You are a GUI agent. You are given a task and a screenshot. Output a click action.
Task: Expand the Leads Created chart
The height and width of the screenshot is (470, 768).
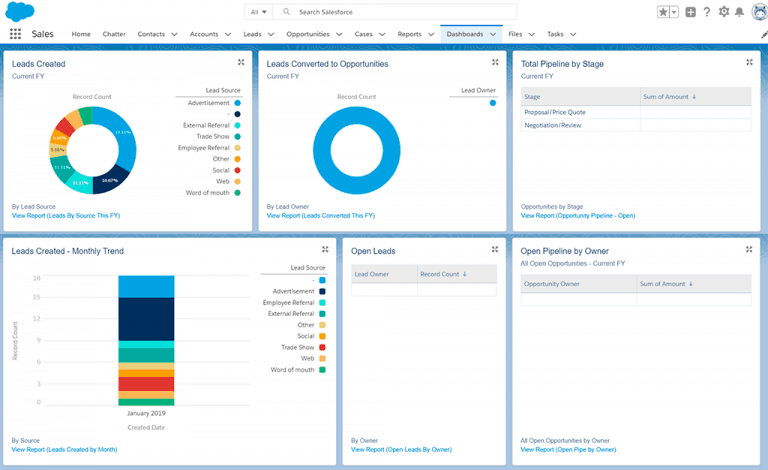(x=241, y=62)
